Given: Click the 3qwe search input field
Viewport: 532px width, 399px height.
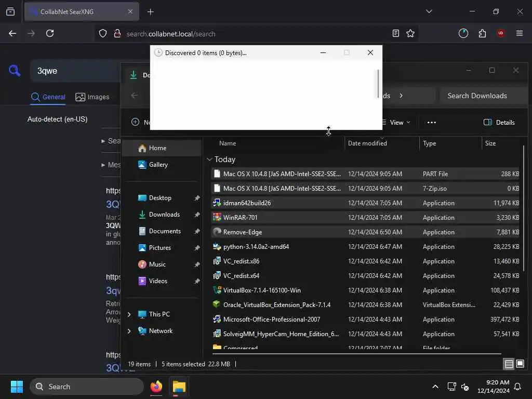Looking at the screenshot, I should click(x=76, y=71).
